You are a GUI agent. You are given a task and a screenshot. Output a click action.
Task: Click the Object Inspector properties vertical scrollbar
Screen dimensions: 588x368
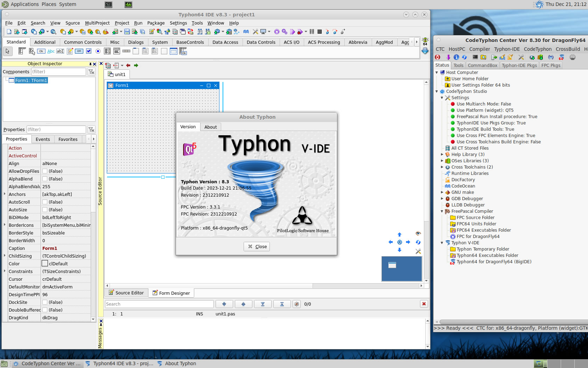93,233
